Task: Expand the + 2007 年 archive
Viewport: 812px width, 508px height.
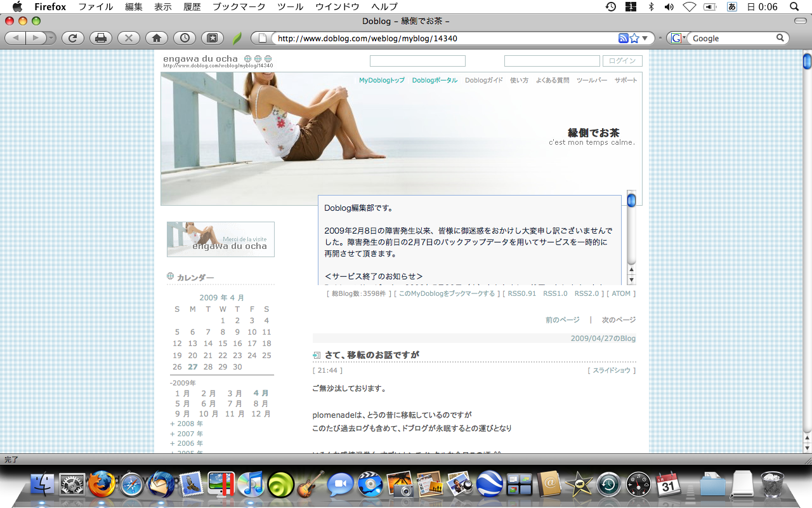Action: pos(187,434)
